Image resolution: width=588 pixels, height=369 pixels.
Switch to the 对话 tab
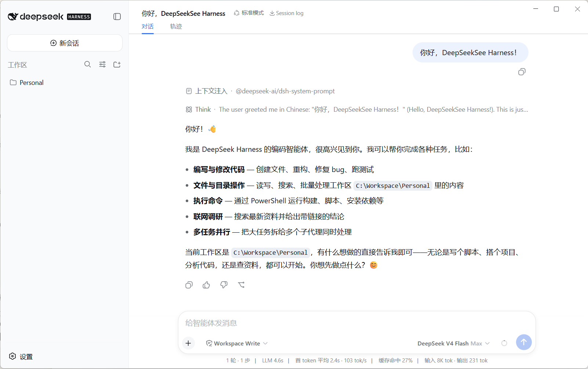148,26
